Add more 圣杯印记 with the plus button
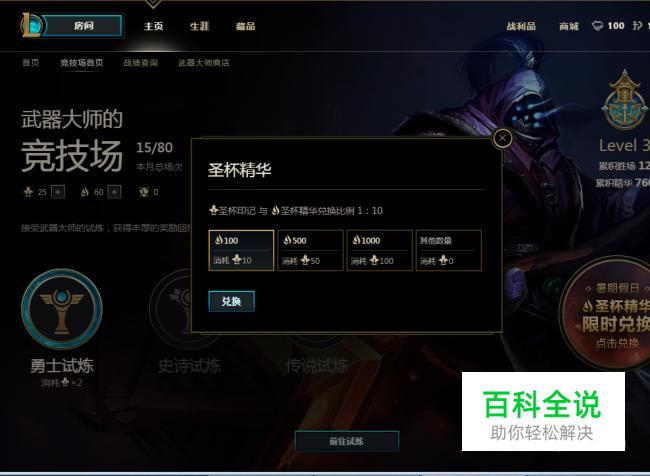The image size is (650, 476). (x=58, y=192)
